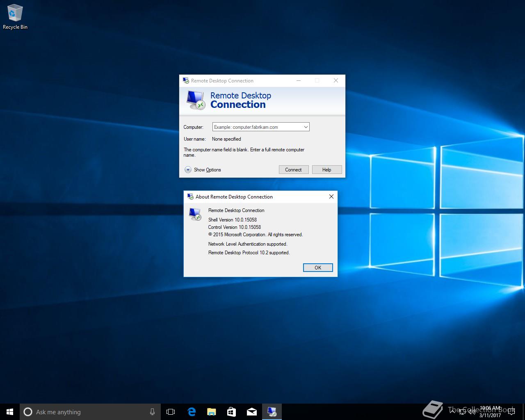Click the microphone icon in the search box
Viewport: 525px width, 420px height.
coord(152,412)
